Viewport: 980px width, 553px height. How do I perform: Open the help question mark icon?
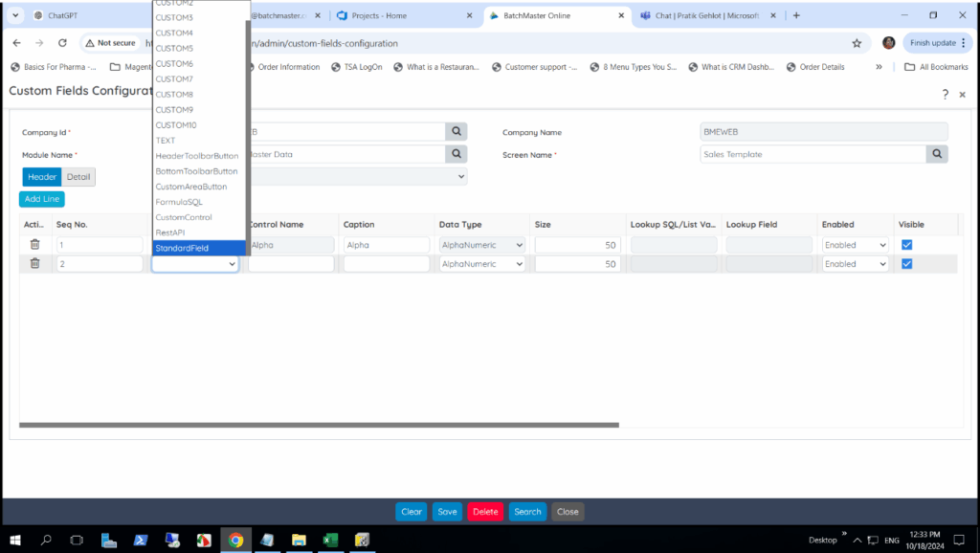click(x=945, y=94)
